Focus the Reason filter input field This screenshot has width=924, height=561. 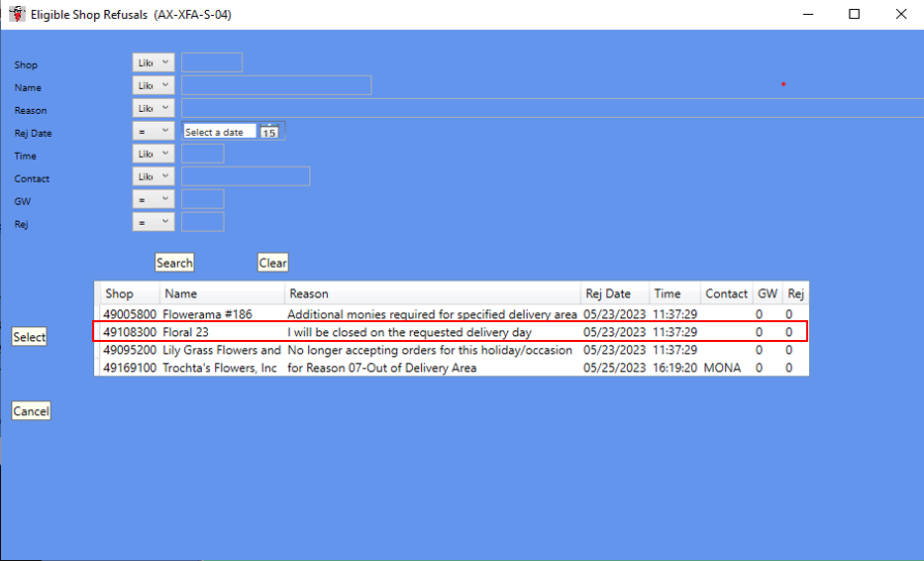[x=553, y=109]
